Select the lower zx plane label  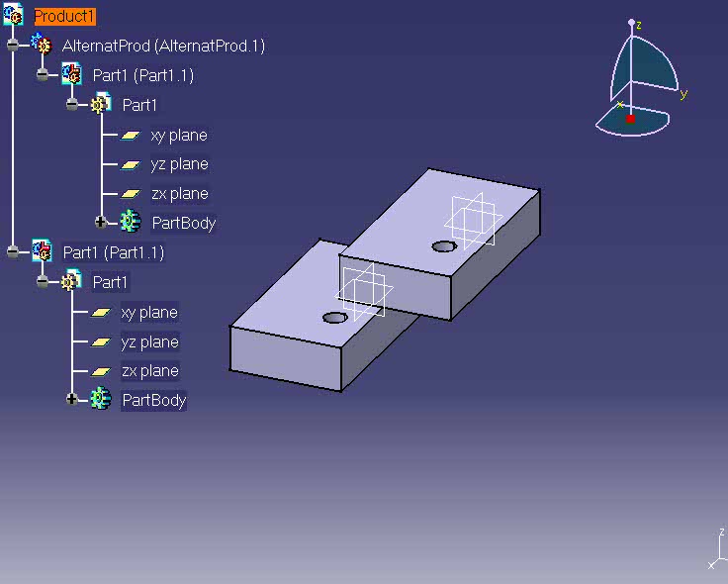coord(150,371)
